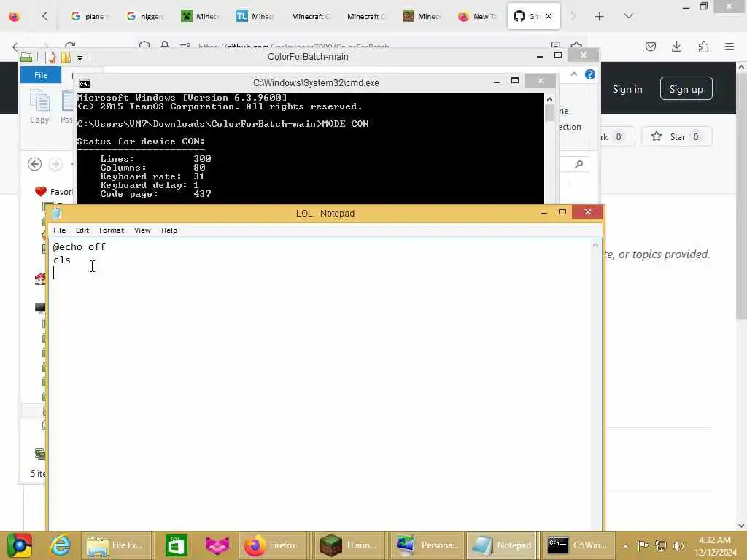Image resolution: width=747 pixels, height=560 pixels.
Task: Open the Firefox hamburger application menu
Action: (x=729, y=47)
